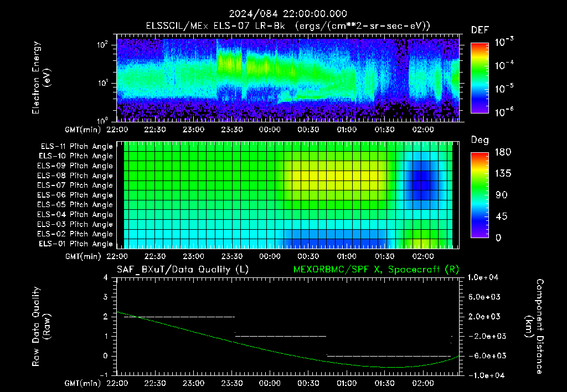Select the ELS-10 Pitch Angle row label
The width and height of the screenshot is (567, 392).
click(76, 156)
